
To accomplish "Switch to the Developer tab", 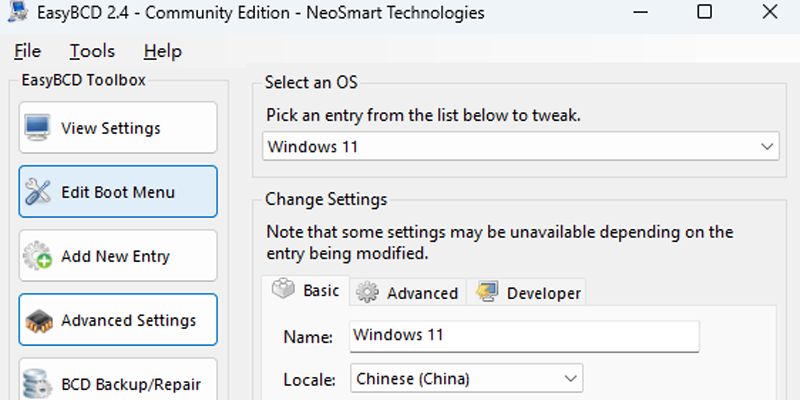I will point(527,292).
